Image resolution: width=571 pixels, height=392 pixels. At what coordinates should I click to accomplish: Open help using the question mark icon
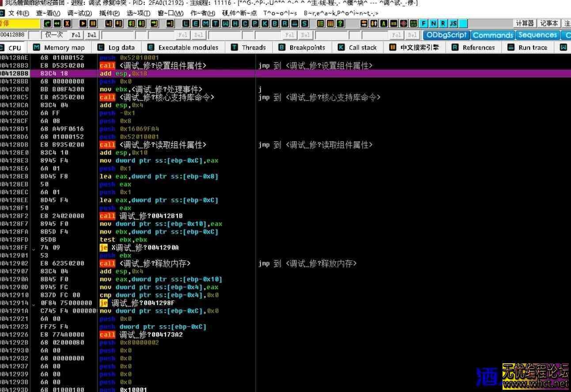pyautogui.click(x=340, y=23)
